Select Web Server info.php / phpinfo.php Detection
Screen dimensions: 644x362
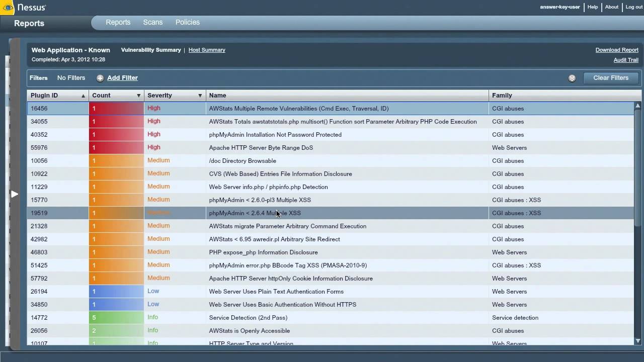(331, 187)
